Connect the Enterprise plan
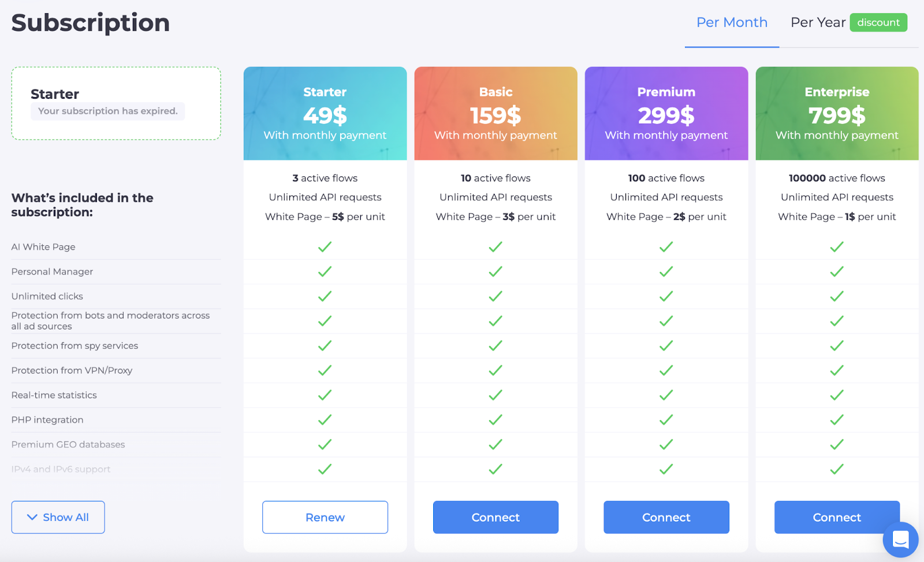 pos(837,518)
